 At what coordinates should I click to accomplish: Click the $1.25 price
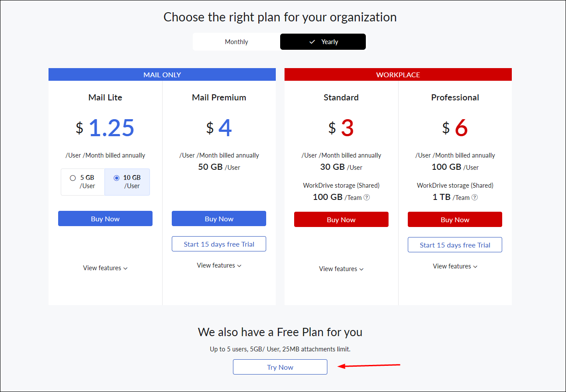[105, 127]
